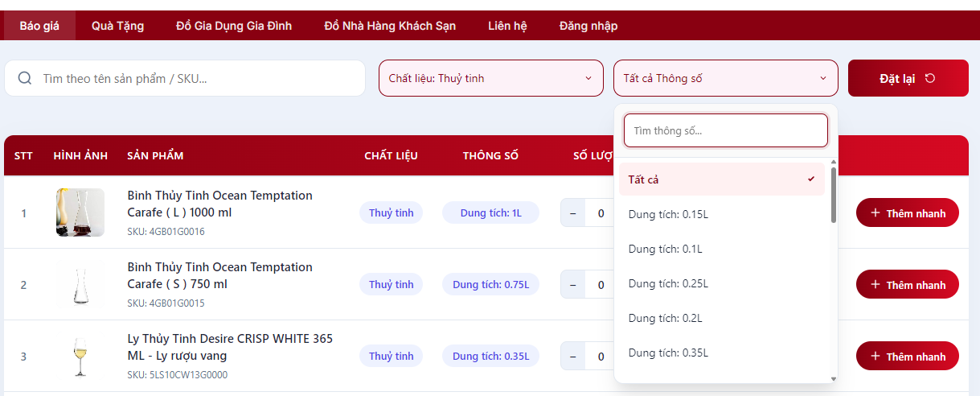Image resolution: width=980 pixels, height=396 pixels.
Task: Focus the 'Tìm thông số...' search field
Action: click(725, 130)
